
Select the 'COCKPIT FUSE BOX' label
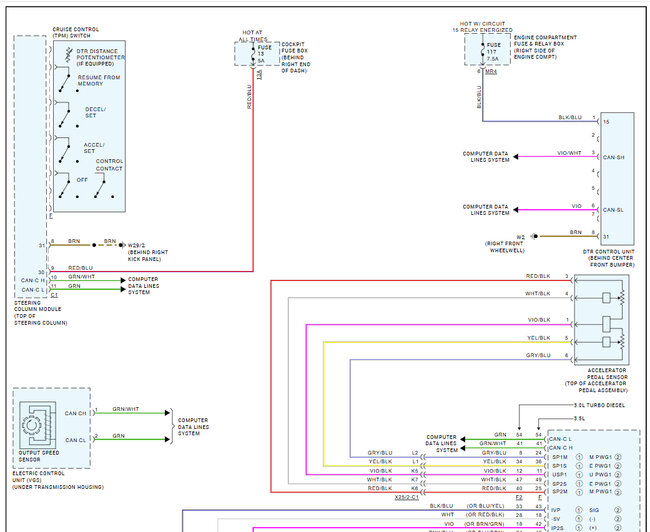[294, 47]
